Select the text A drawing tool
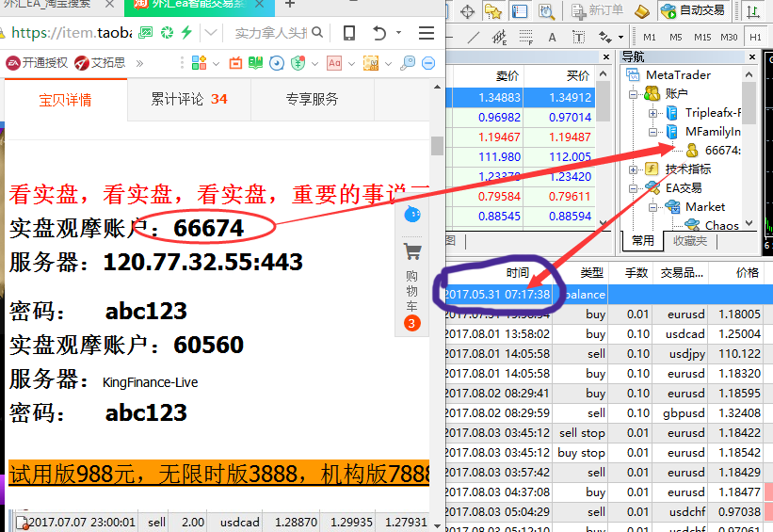The image size is (773, 532). 552,37
